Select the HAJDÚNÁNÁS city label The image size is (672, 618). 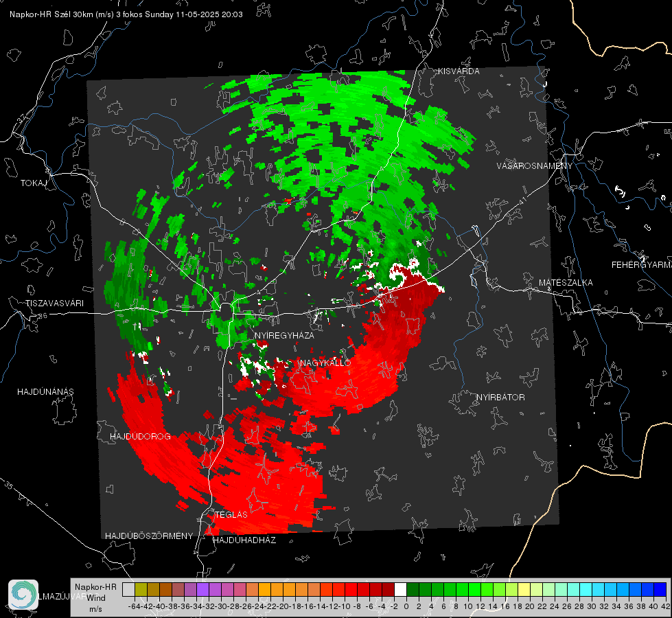(45, 391)
